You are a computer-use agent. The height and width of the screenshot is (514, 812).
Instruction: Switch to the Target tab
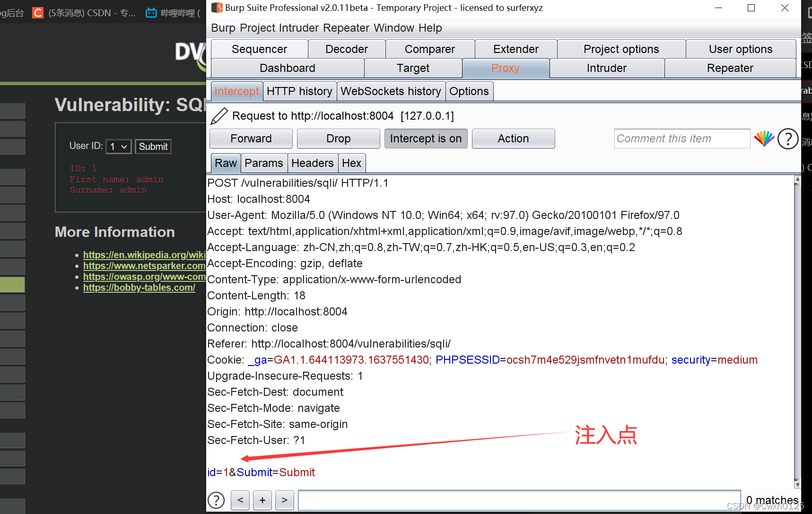413,68
